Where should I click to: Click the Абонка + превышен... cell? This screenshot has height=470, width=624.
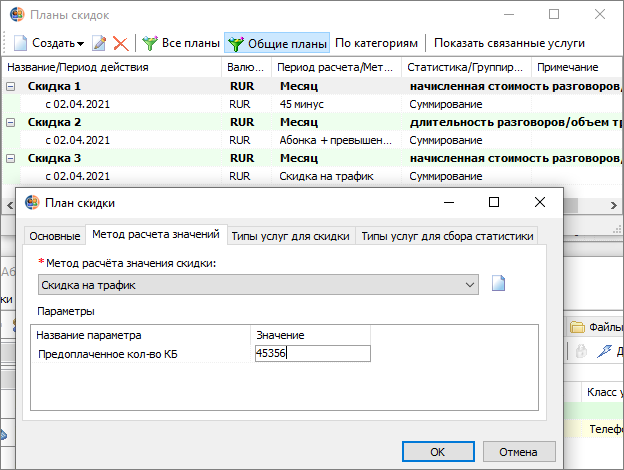(335, 140)
